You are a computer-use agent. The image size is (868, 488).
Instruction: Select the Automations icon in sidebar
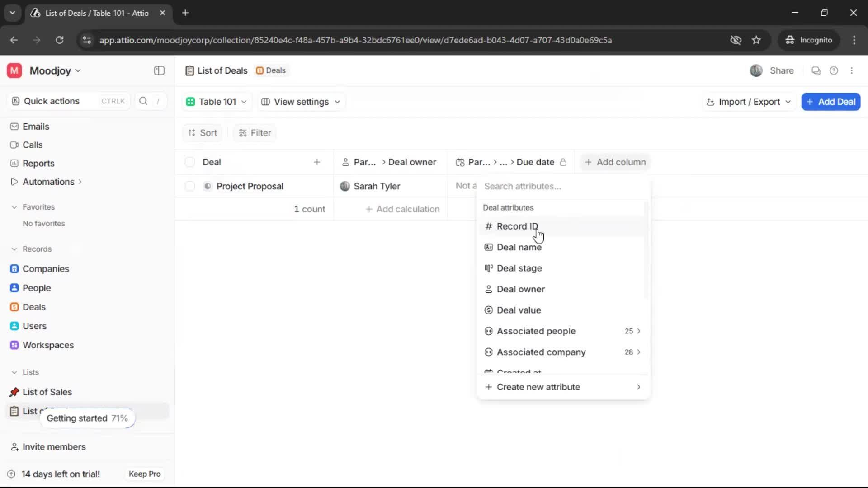click(14, 182)
